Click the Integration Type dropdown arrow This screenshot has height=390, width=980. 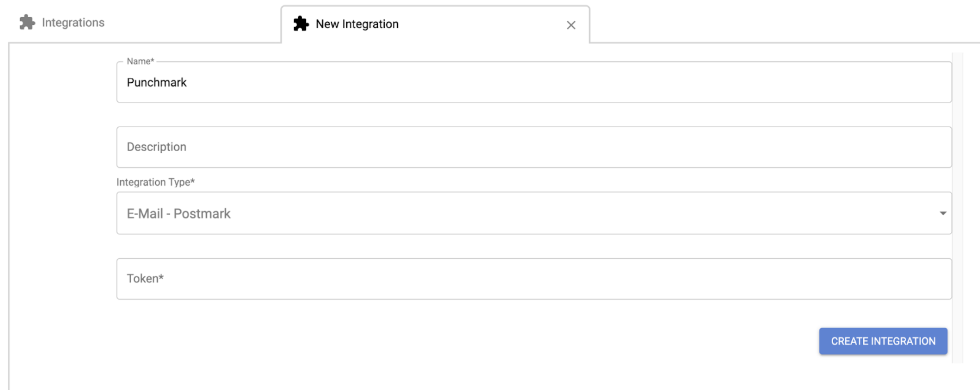click(x=943, y=213)
